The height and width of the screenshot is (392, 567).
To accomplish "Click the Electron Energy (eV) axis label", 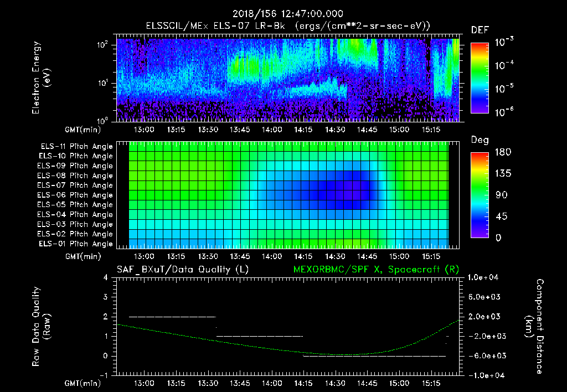I will click(x=41, y=78).
